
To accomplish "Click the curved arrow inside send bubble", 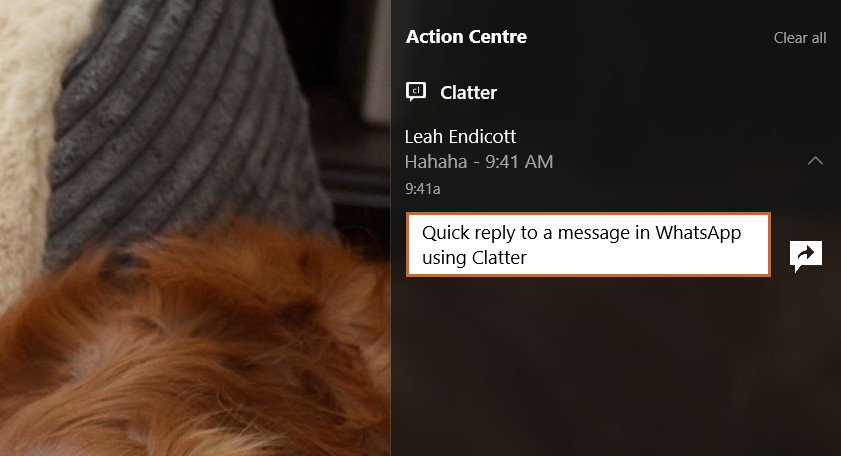I will coord(806,253).
